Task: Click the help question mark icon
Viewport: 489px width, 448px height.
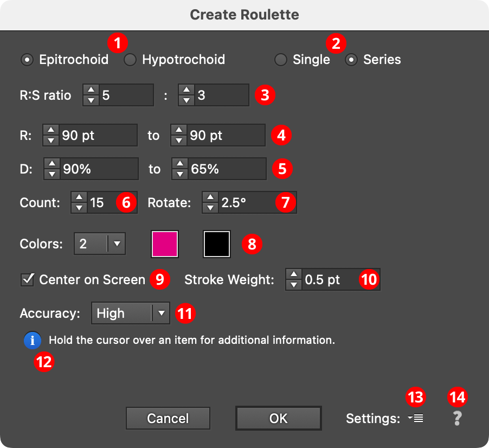Action: (457, 418)
